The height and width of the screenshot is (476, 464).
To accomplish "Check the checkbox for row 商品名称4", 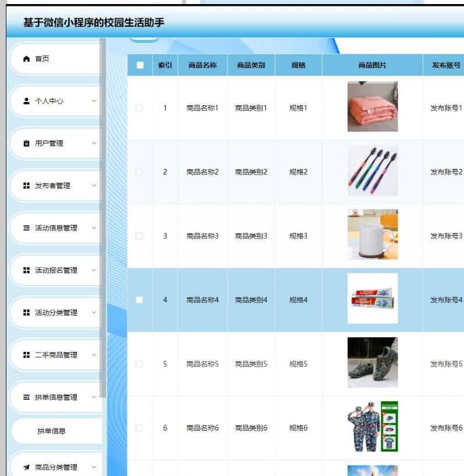I will 139,300.
